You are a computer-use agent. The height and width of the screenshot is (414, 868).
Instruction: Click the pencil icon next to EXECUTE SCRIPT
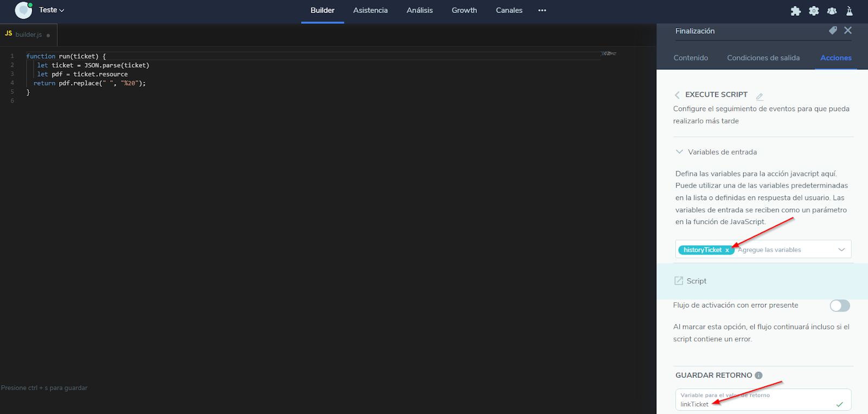(759, 96)
